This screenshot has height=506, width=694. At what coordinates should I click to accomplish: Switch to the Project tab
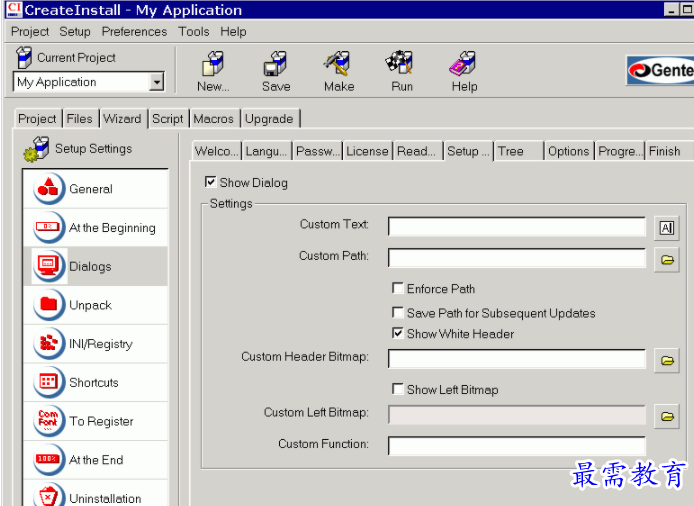tap(37, 119)
